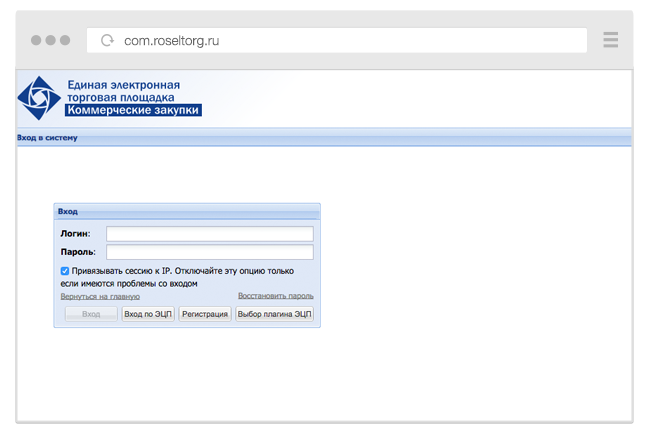Uncheck the bind session to IP checkbox

pos(65,271)
